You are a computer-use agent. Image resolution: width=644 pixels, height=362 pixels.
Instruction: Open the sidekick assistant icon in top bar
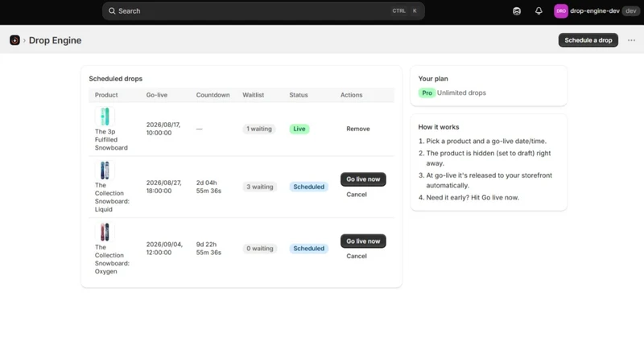[x=517, y=11]
